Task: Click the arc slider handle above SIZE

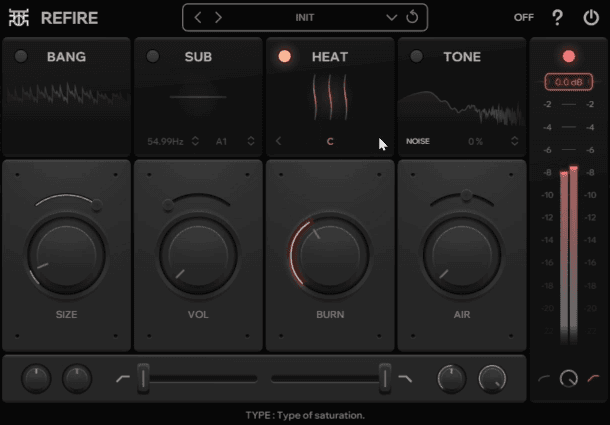Action: pos(97,205)
